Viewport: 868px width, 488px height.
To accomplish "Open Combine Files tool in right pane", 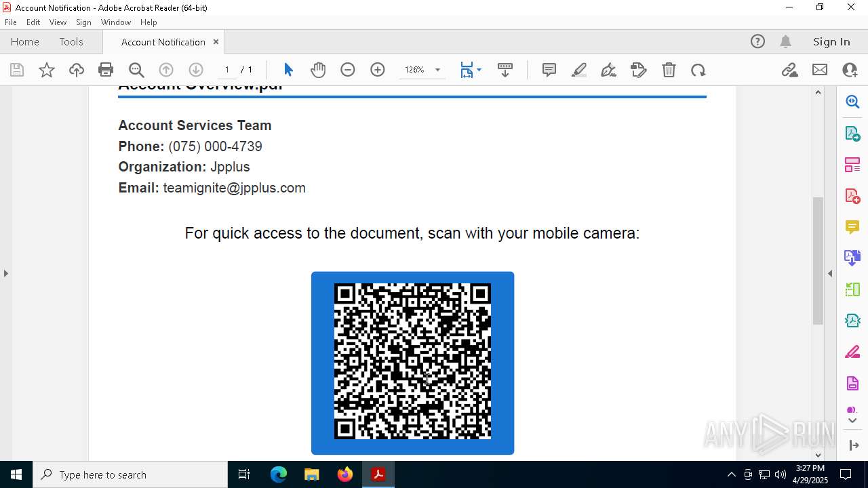I will [852, 258].
